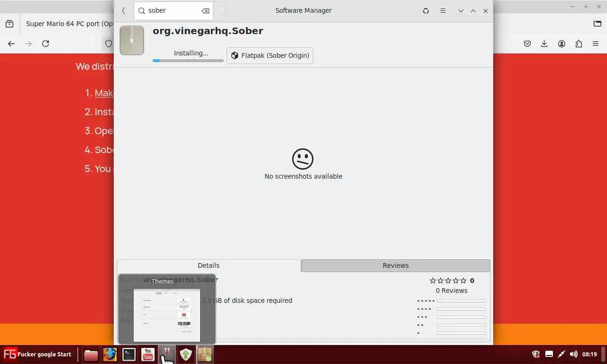Click the refresh icon in Software Manager titlebar
The height and width of the screenshot is (364, 607).
(x=426, y=10)
